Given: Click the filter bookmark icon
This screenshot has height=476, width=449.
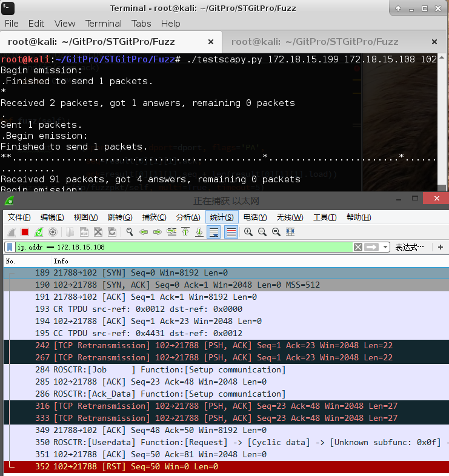Looking at the screenshot, I should coord(10,247).
